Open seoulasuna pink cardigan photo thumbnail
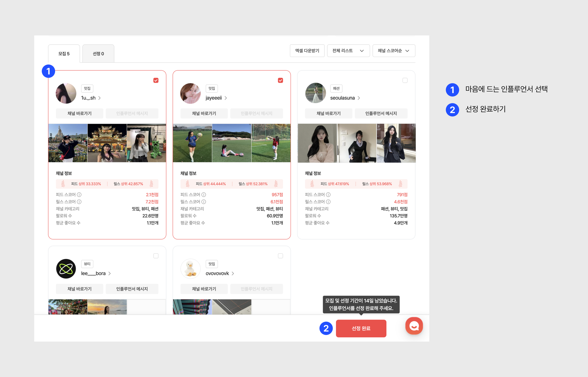Screen dimensions: 588x377 click(x=317, y=143)
